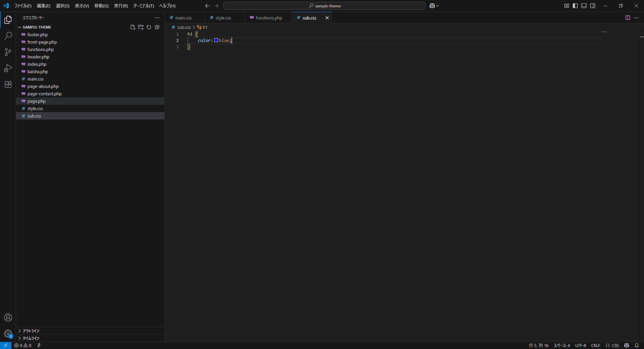Open the ファイル(F) menu
Screen dimensions: 644x349
23,6
